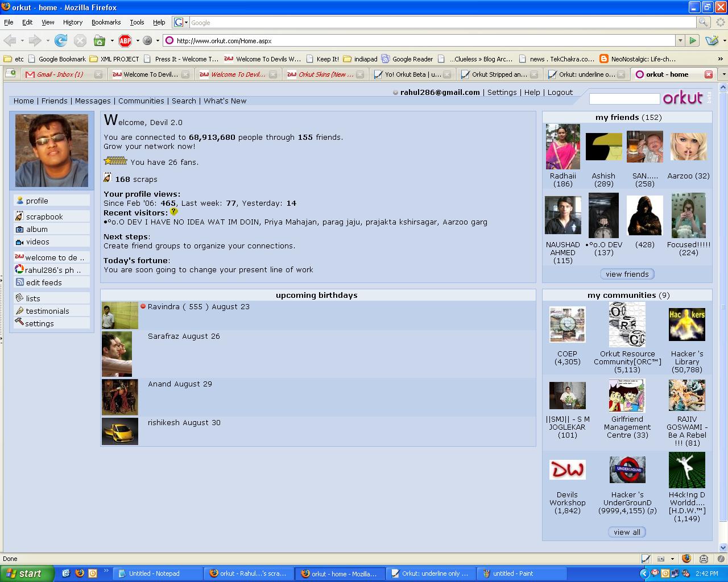728x582 pixels.
Task: Click the browser Forward arrow button
Action: point(35,40)
